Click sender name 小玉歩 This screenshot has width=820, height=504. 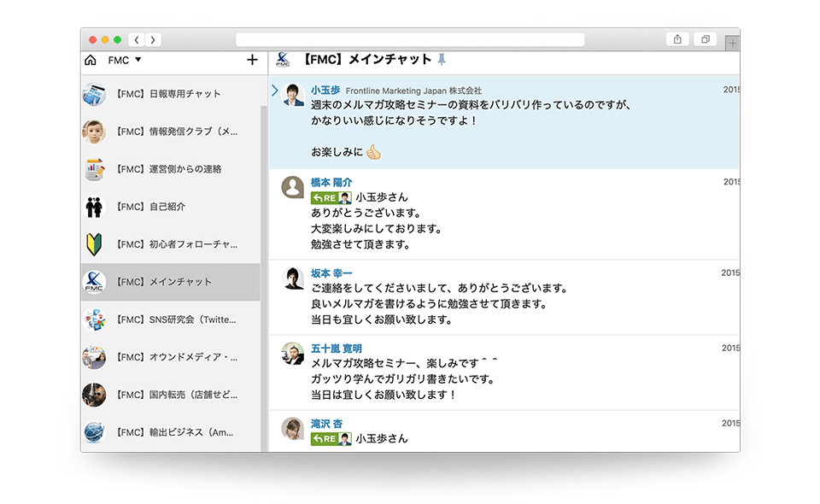point(325,90)
